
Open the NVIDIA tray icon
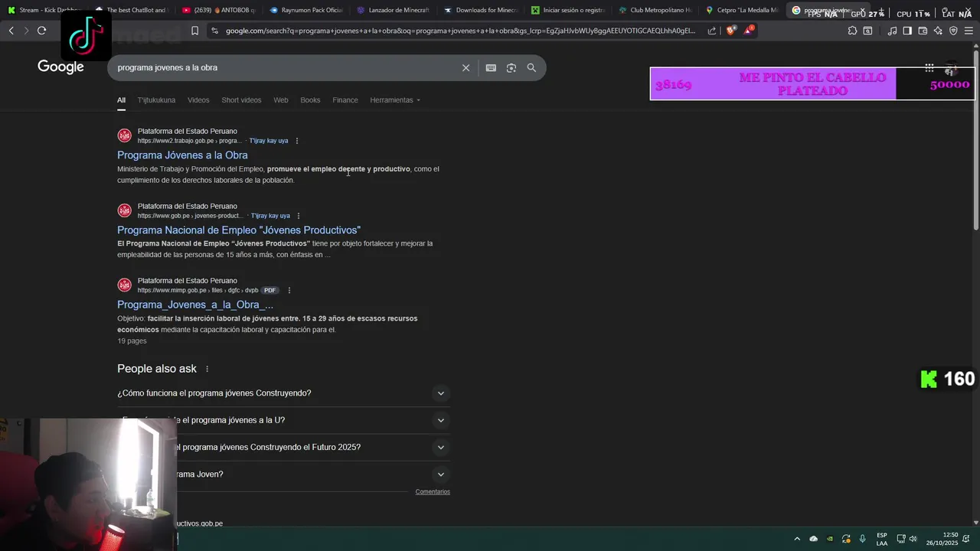point(829,539)
